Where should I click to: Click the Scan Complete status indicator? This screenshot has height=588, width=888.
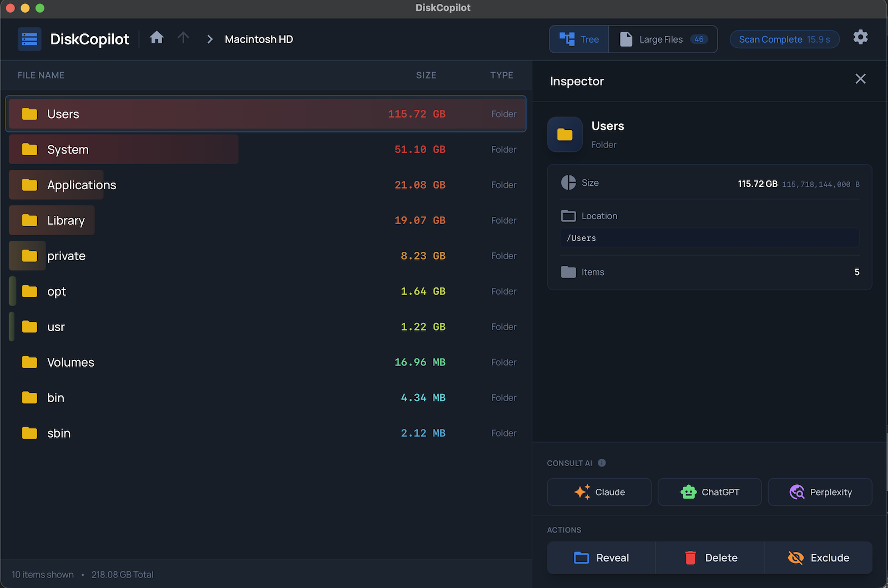[x=784, y=39]
